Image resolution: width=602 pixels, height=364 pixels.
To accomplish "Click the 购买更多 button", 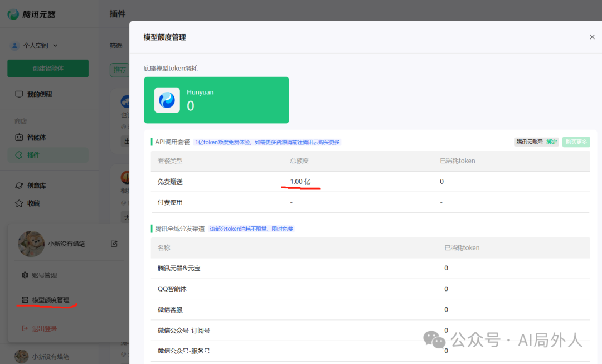I will pyautogui.click(x=576, y=142).
